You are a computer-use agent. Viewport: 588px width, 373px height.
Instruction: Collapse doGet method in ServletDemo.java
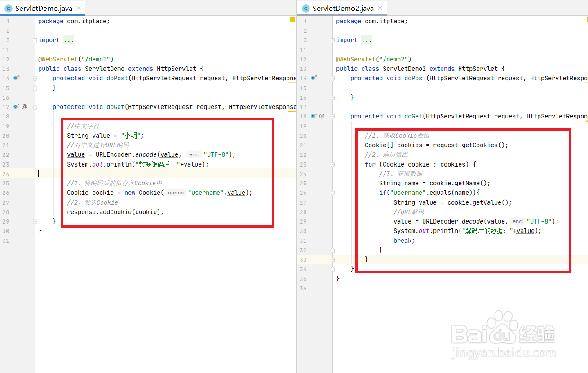coord(35,107)
